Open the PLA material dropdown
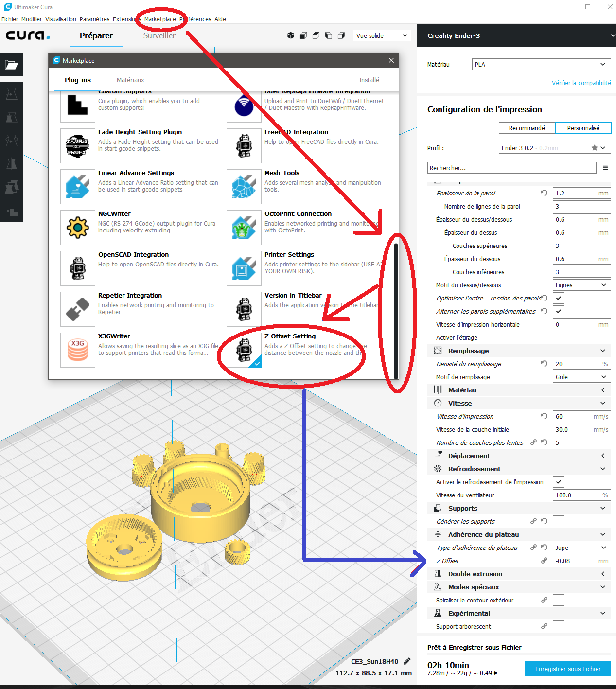Image resolution: width=616 pixels, height=689 pixels. coord(541,64)
